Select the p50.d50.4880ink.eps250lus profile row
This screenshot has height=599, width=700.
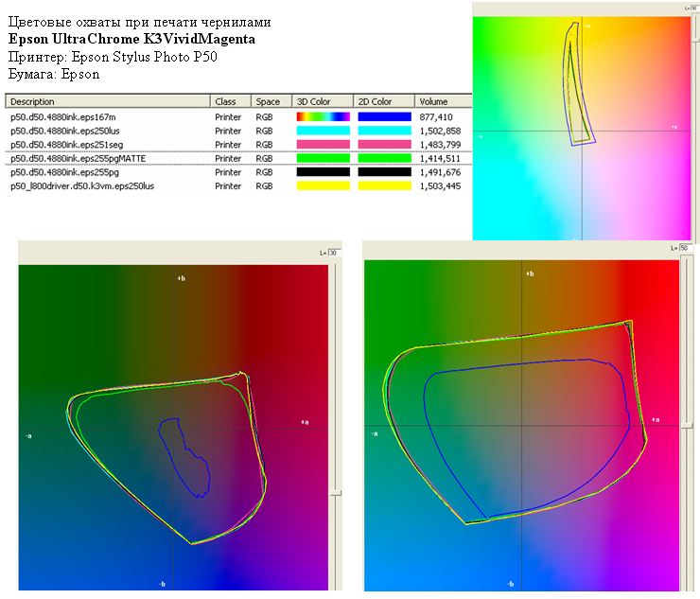[238, 131]
